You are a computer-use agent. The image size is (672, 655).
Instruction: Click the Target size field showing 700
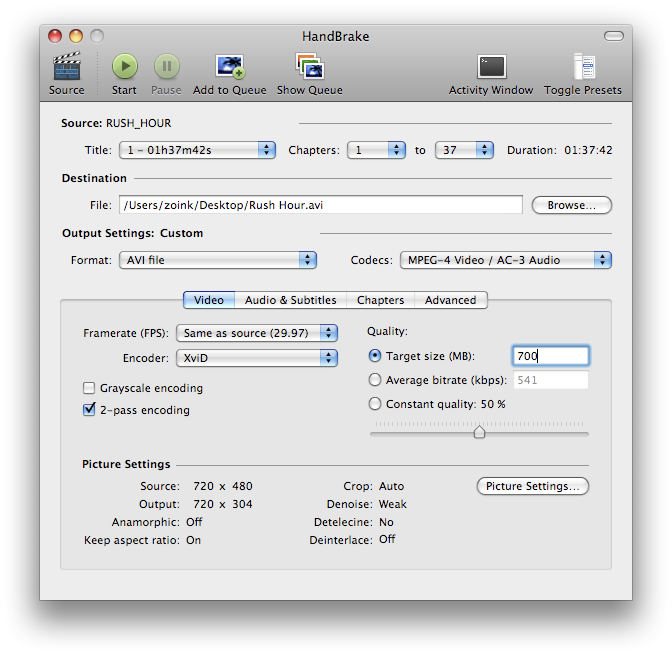551,356
